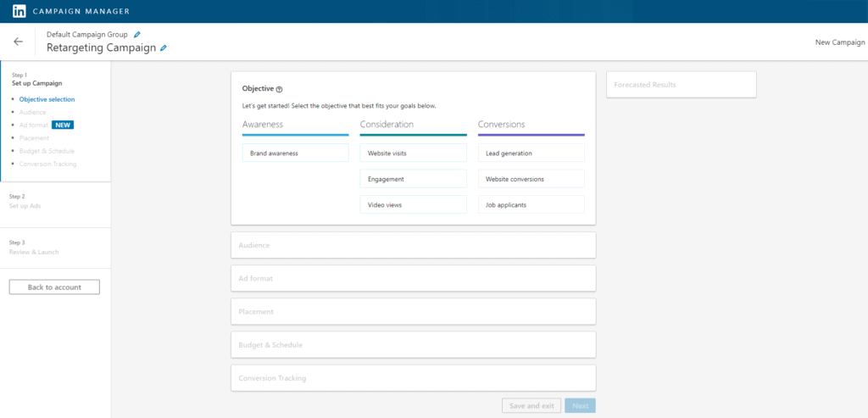Pick Job applicants objective

click(531, 204)
